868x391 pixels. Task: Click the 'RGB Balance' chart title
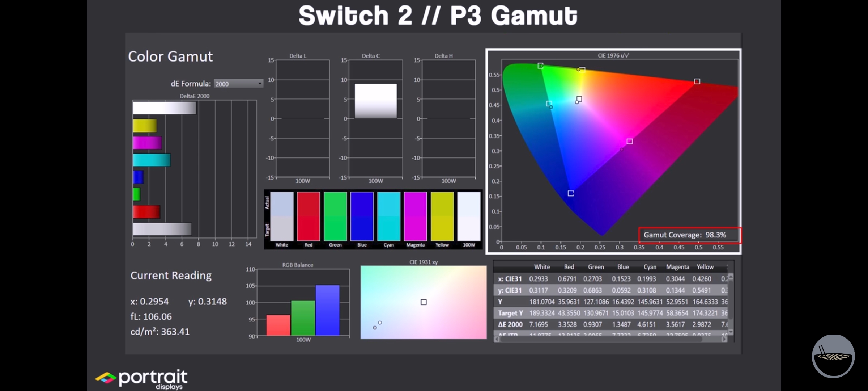click(298, 265)
